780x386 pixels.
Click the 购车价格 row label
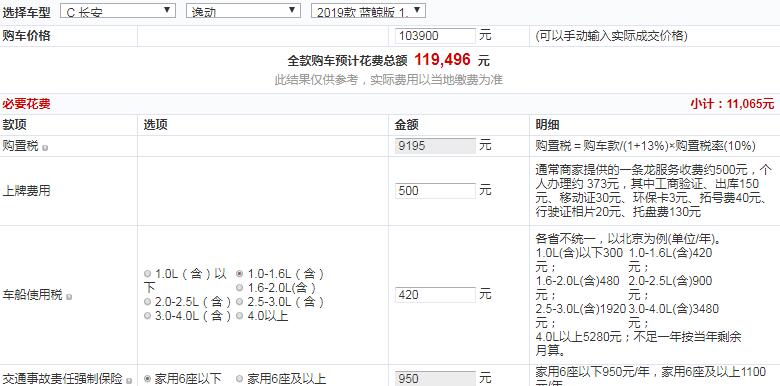click(26, 36)
